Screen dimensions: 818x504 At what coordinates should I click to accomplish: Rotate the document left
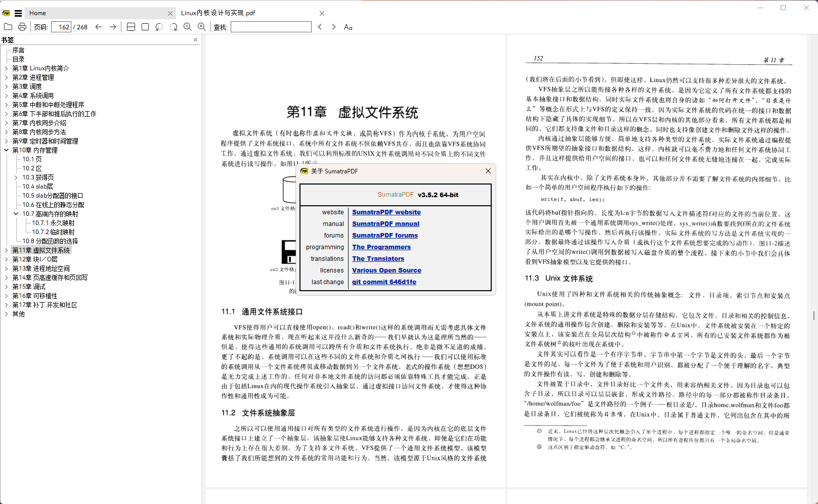pos(159,26)
